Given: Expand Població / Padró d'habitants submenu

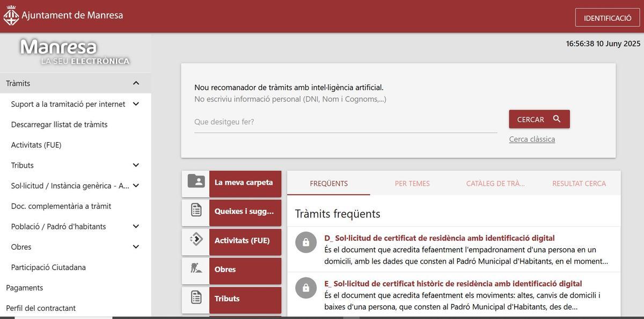Looking at the screenshot, I should pyautogui.click(x=136, y=226).
